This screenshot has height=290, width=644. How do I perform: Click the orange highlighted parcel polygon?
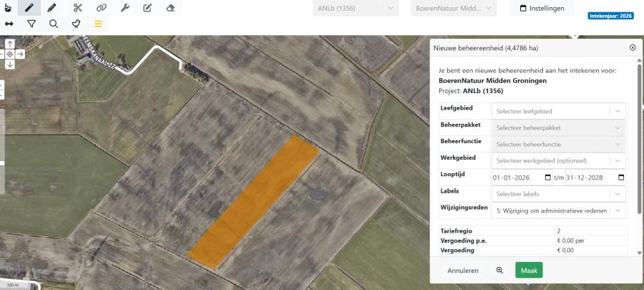tap(254, 203)
